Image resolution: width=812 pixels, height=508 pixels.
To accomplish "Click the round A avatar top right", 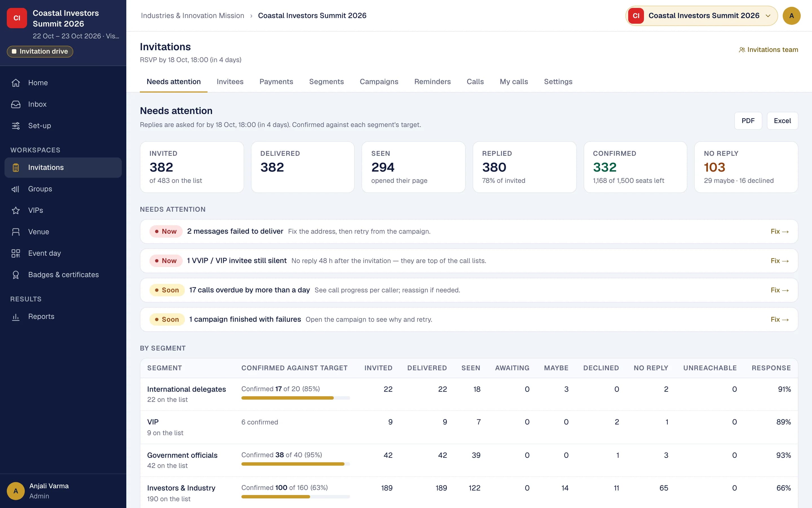I will [x=791, y=16].
